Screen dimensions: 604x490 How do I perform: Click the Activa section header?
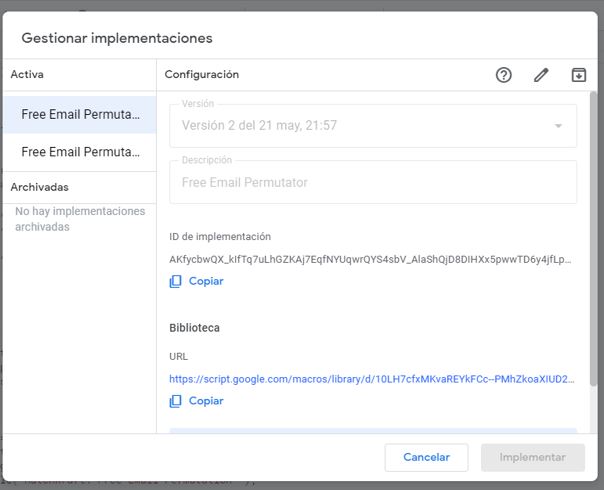(x=27, y=74)
